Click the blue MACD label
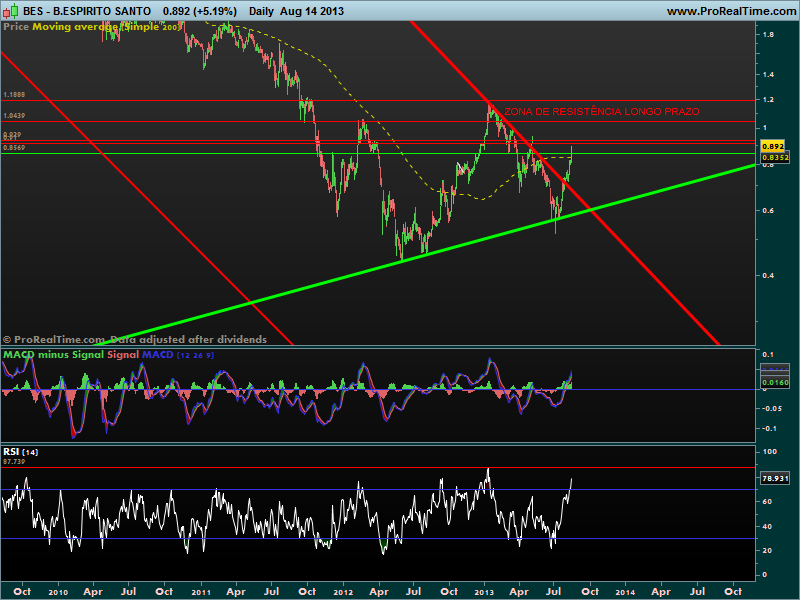800x600 pixels. click(x=158, y=355)
